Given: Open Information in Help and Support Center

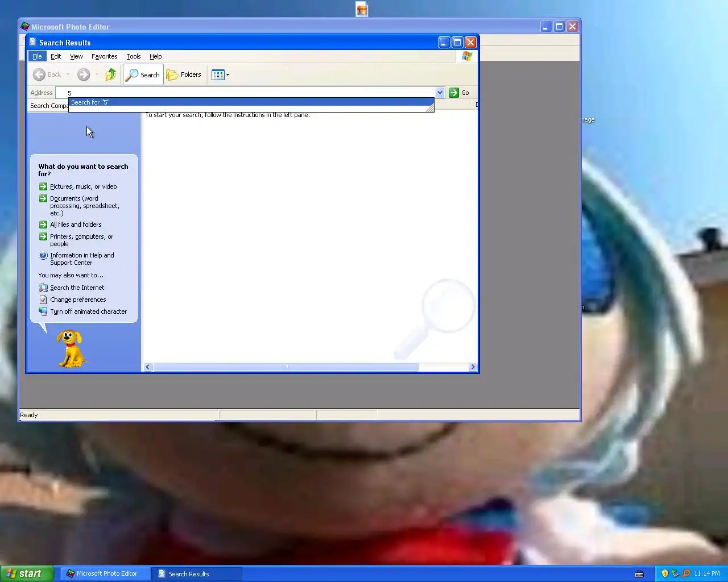Looking at the screenshot, I should click(x=82, y=259).
